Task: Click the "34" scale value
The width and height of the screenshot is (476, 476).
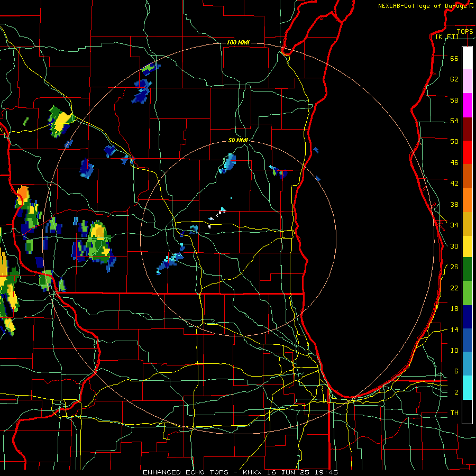Action: (454, 225)
